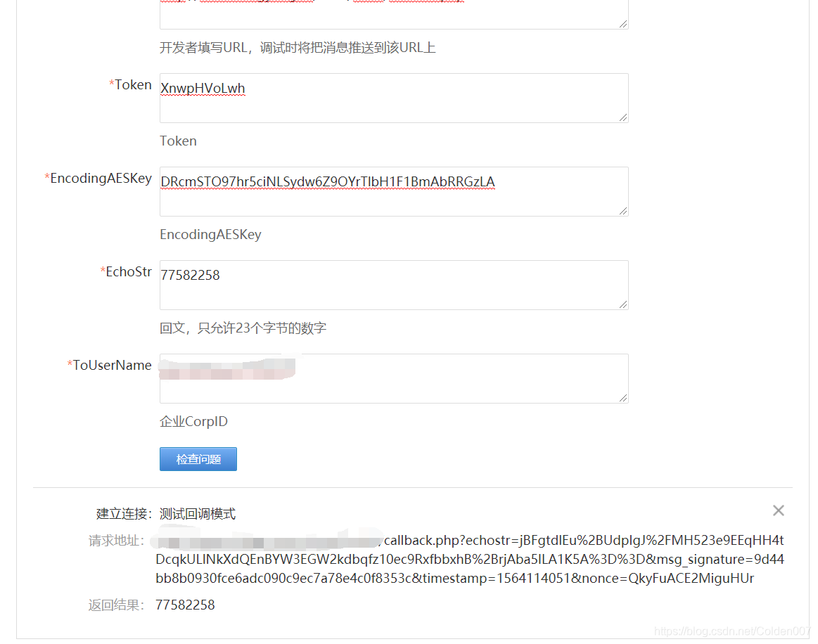Image resolution: width=818 pixels, height=644 pixels.
Task: Click the 返回结果 label
Action: tap(116, 605)
